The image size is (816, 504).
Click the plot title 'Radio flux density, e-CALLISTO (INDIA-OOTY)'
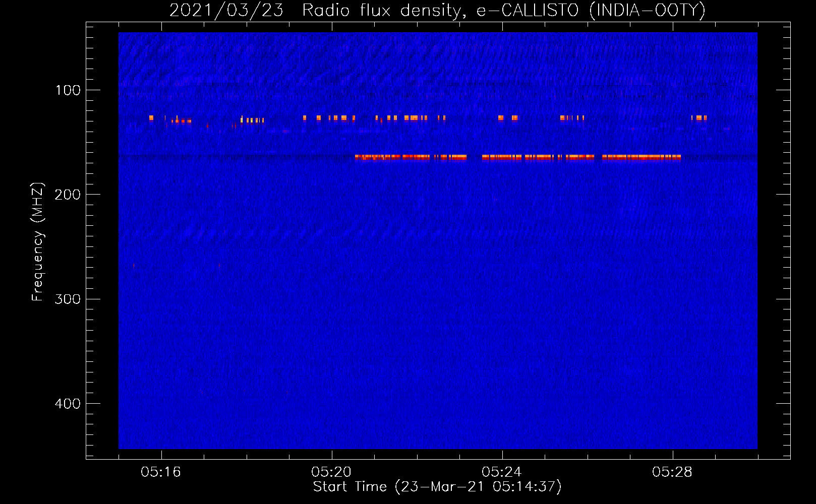[503, 11]
